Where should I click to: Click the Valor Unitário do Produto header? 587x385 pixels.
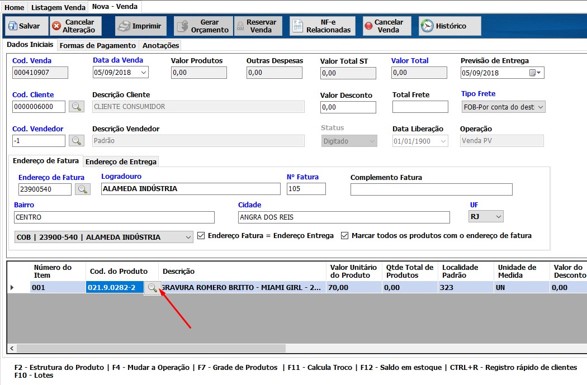354,271
